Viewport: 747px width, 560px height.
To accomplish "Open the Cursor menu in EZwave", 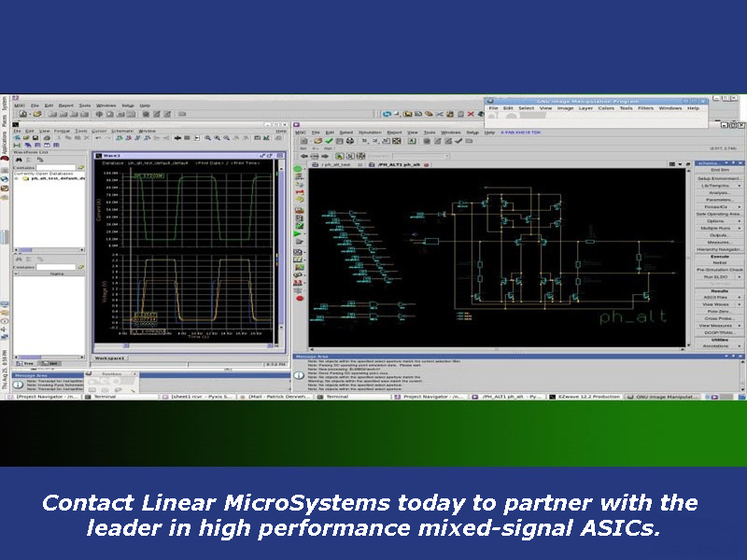I will (x=99, y=131).
